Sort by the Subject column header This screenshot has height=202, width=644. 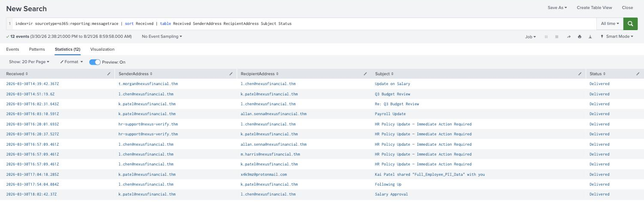[384, 74]
